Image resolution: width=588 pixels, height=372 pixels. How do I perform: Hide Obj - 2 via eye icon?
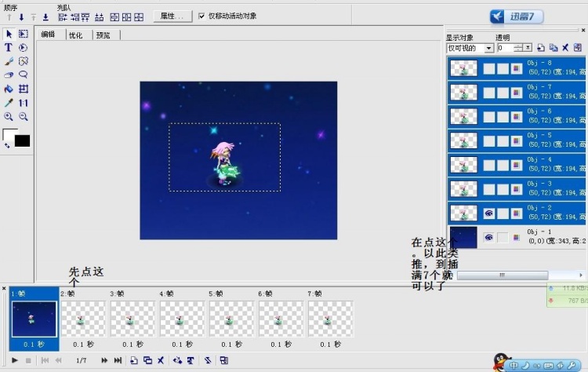point(488,213)
